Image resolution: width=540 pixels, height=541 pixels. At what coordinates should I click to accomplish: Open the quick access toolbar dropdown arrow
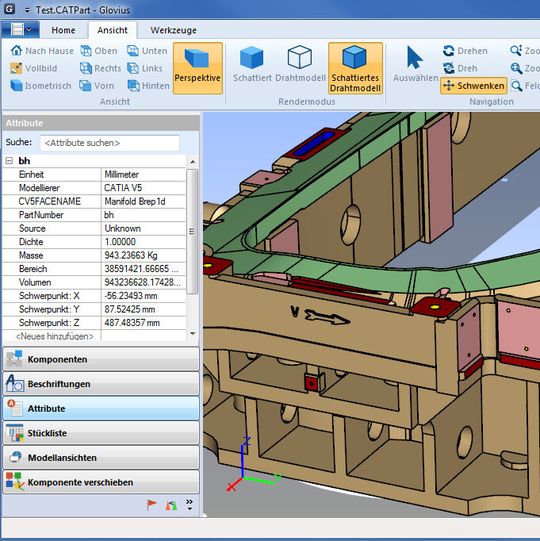(x=27, y=10)
